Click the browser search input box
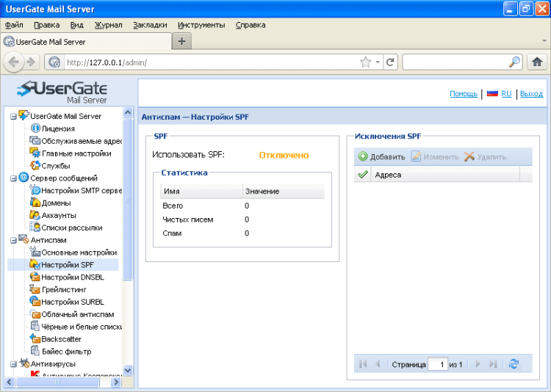 coord(455,62)
